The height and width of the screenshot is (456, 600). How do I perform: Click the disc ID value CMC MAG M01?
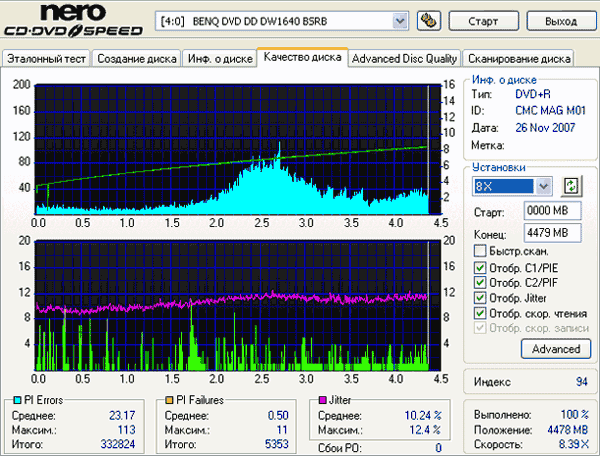point(550,111)
